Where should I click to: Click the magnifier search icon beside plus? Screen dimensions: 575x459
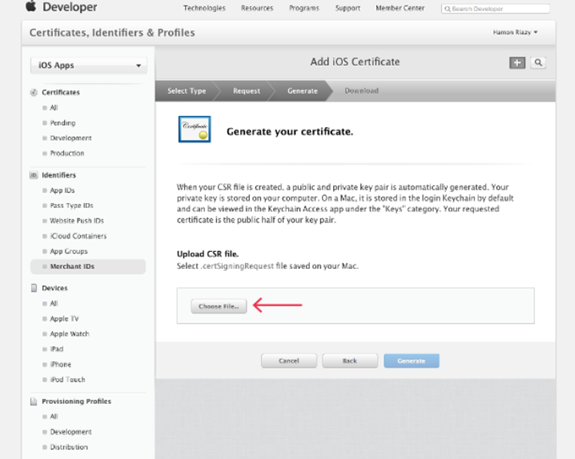point(538,63)
